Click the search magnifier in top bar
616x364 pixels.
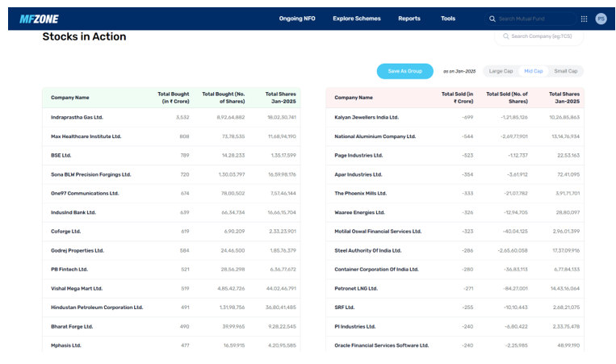[492, 19]
